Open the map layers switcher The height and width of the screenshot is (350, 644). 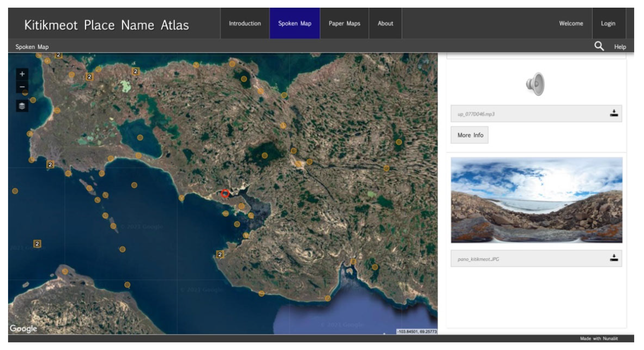click(x=22, y=106)
